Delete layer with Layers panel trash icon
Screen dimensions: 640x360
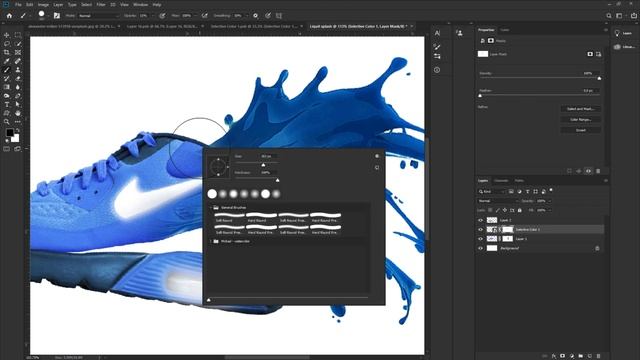tap(598, 356)
